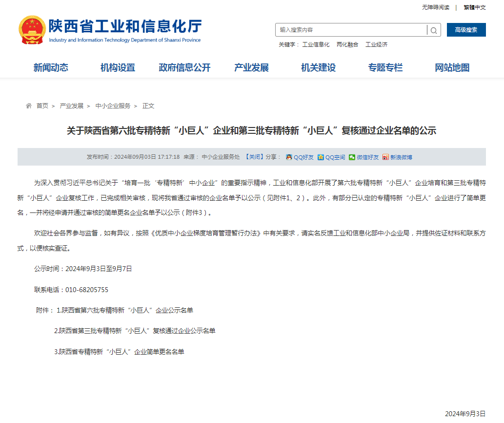The height and width of the screenshot is (423, 504).
Task: Open attachment 3 企业简单更名名单
Action: tap(119, 352)
